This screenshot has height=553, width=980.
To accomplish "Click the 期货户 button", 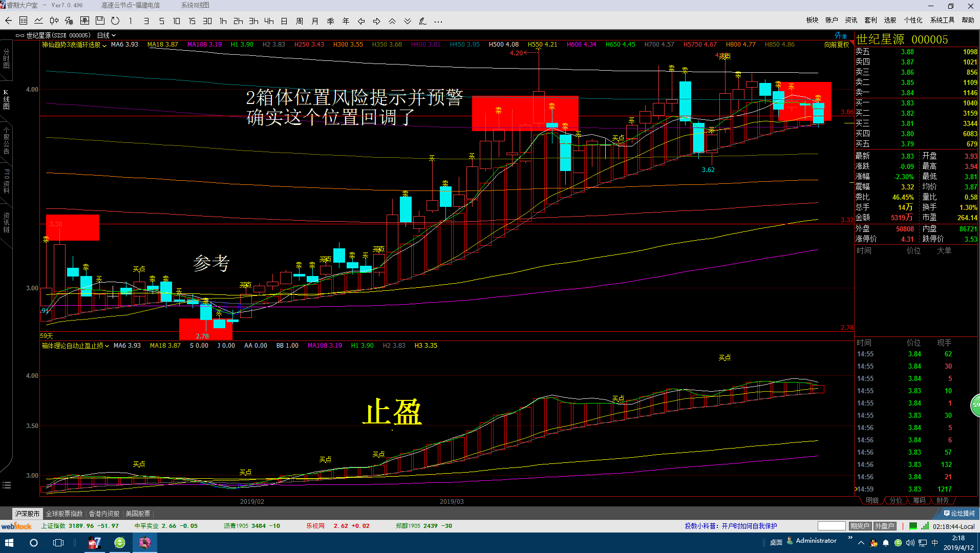I will pos(860,526).
